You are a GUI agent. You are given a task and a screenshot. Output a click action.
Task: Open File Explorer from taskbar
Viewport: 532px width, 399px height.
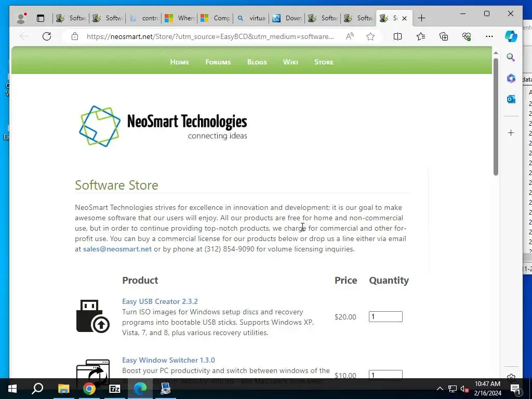click(63, 389)
